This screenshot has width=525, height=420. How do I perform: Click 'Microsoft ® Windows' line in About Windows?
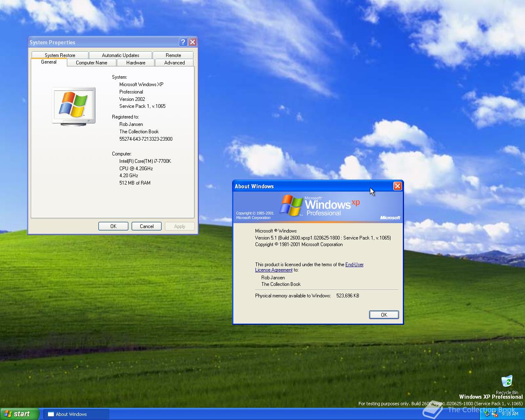(x=276, y=231)
